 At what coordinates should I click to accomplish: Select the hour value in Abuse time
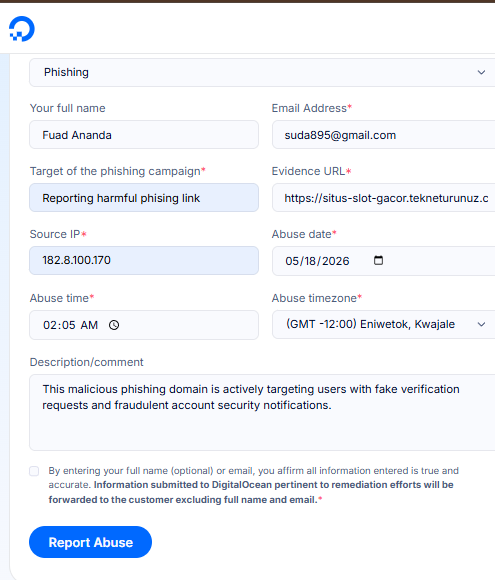(x=50, y=325)
